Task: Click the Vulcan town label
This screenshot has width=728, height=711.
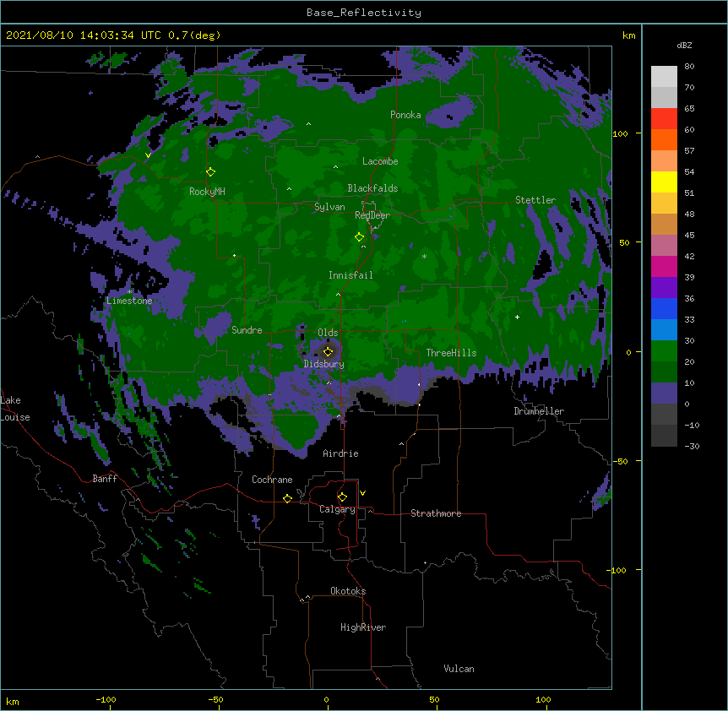Action: tap(459, 669)
